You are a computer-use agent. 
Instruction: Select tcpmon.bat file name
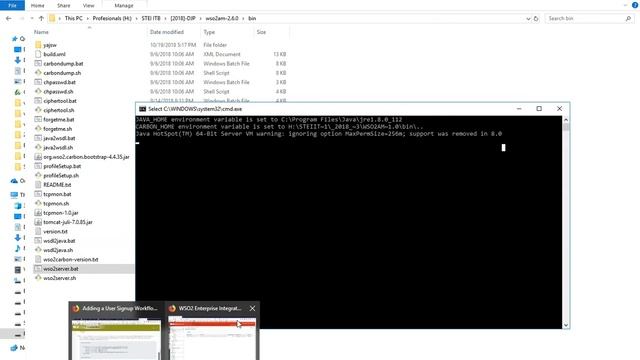click(57, 194)
